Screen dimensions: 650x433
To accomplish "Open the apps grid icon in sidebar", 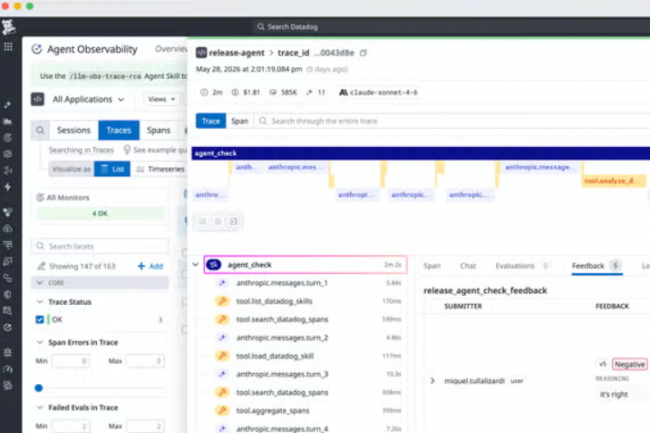I will pyautogui.click(x=8, y=47).
